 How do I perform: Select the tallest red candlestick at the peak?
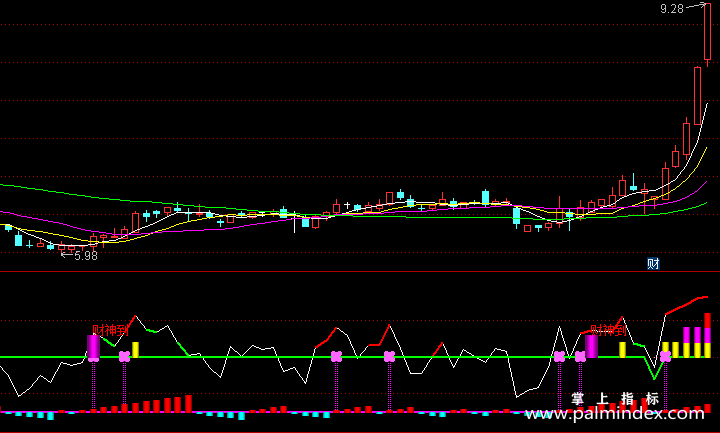click(708, 31)
